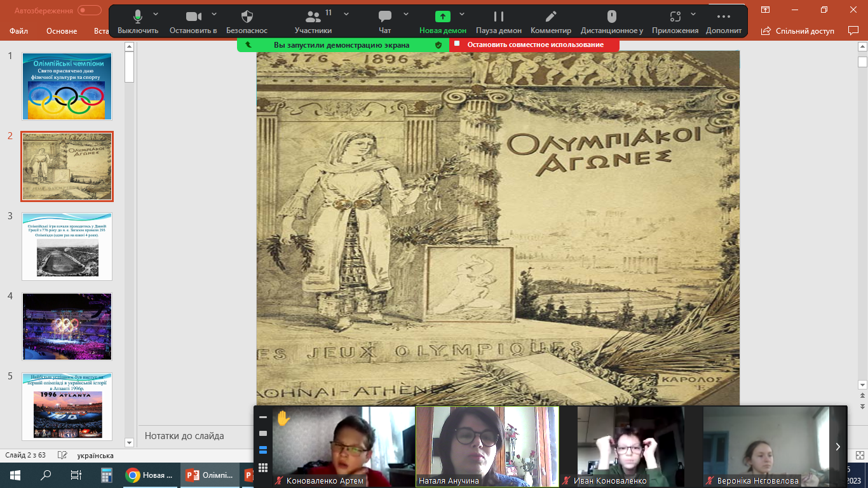
Task: Show next participants arrow in video strip
Action: coord(837,447)
